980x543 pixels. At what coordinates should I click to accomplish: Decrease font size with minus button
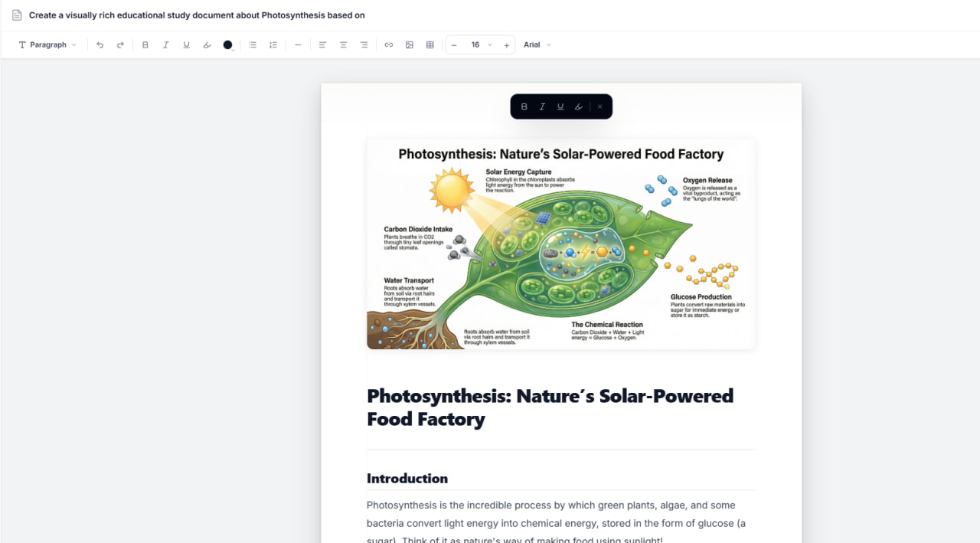coord(454,45)
